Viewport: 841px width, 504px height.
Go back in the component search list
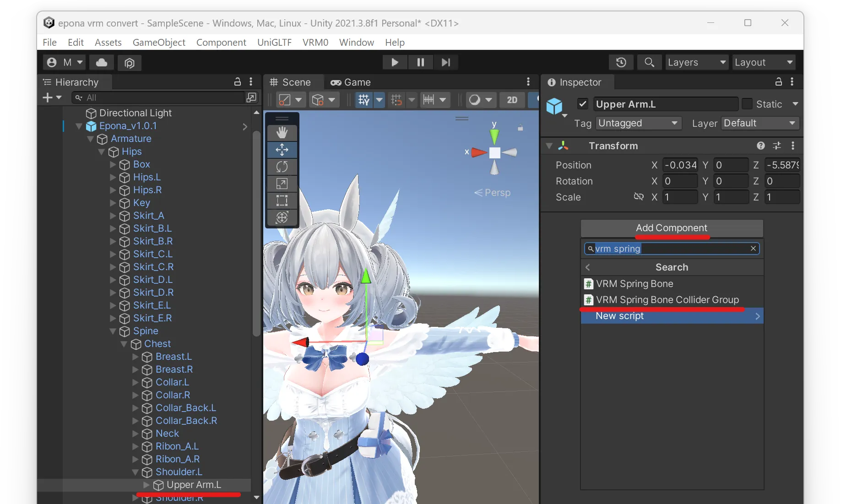click(588, 267)
